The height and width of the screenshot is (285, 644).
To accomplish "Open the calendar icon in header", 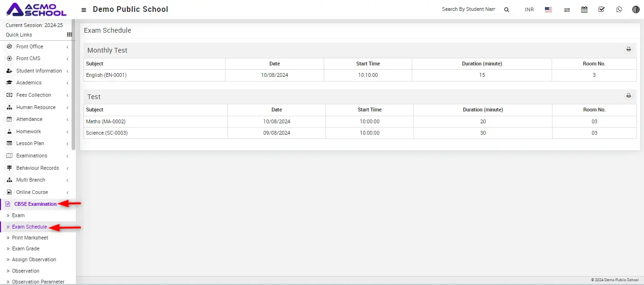I will 584,9.
